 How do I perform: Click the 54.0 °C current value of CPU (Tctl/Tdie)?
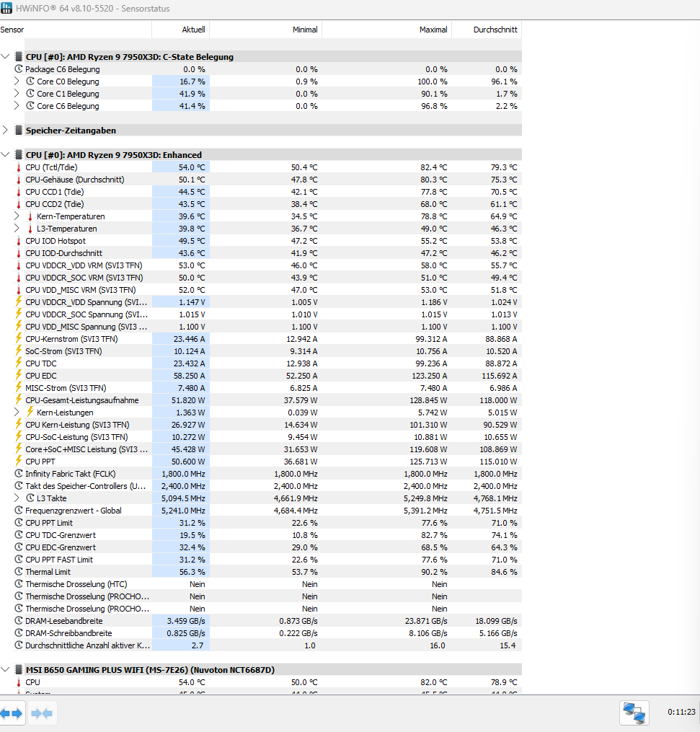[x=191, y=167]
